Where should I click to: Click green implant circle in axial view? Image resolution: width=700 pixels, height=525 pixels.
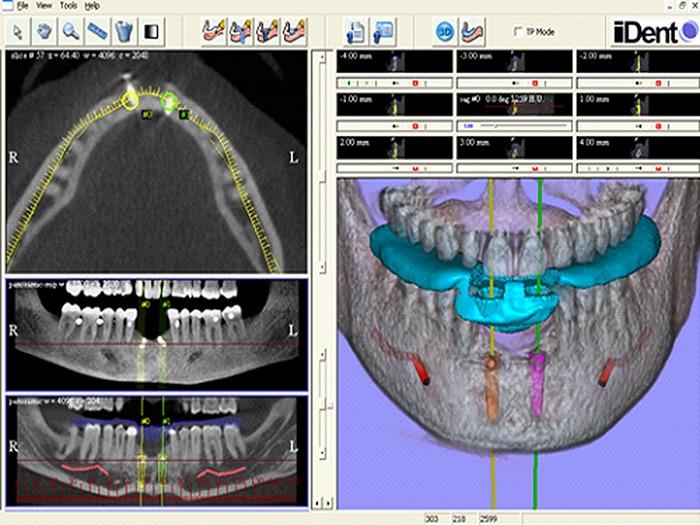pos(170,101)
